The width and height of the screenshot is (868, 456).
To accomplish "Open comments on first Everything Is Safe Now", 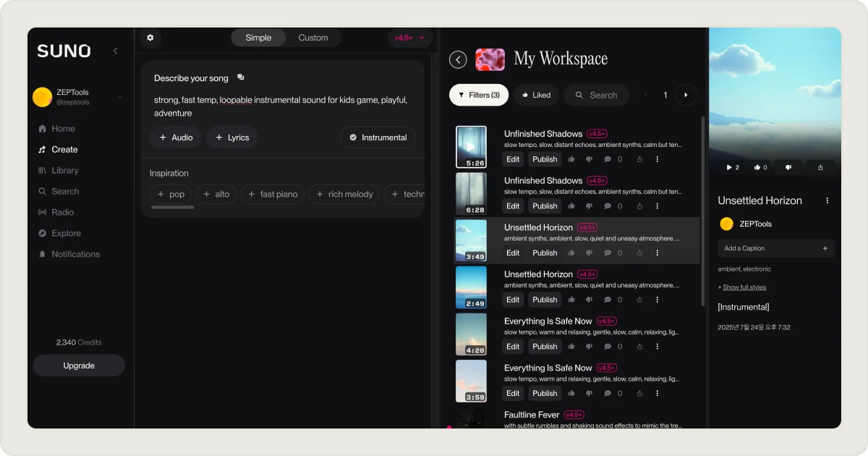I will click(608, 346).
